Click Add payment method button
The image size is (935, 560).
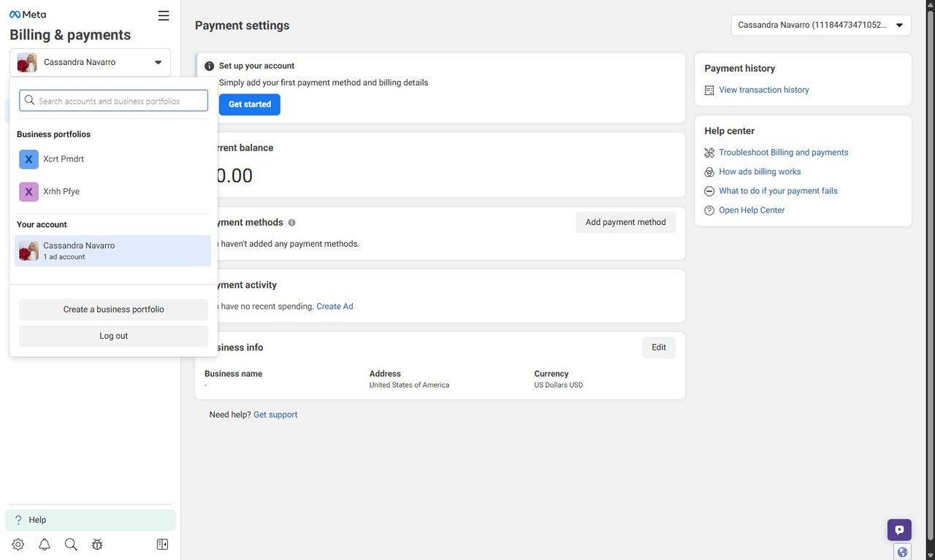(x=626, y=223)
